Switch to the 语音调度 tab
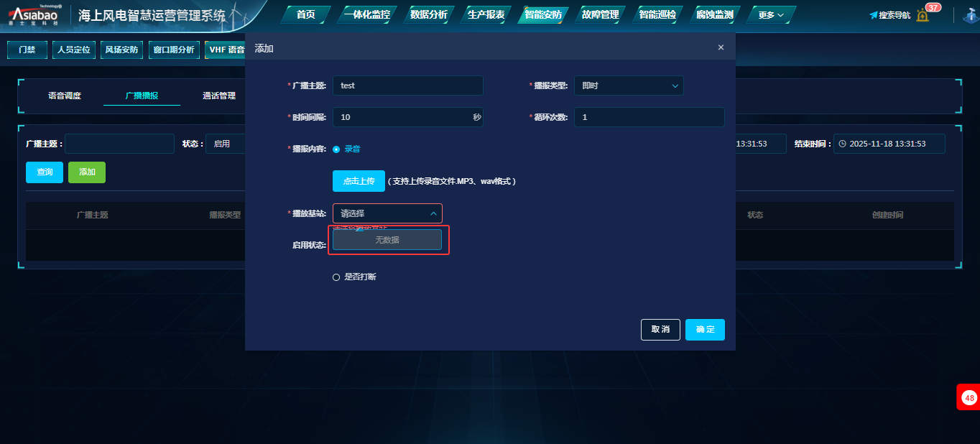 coord(65,96)
